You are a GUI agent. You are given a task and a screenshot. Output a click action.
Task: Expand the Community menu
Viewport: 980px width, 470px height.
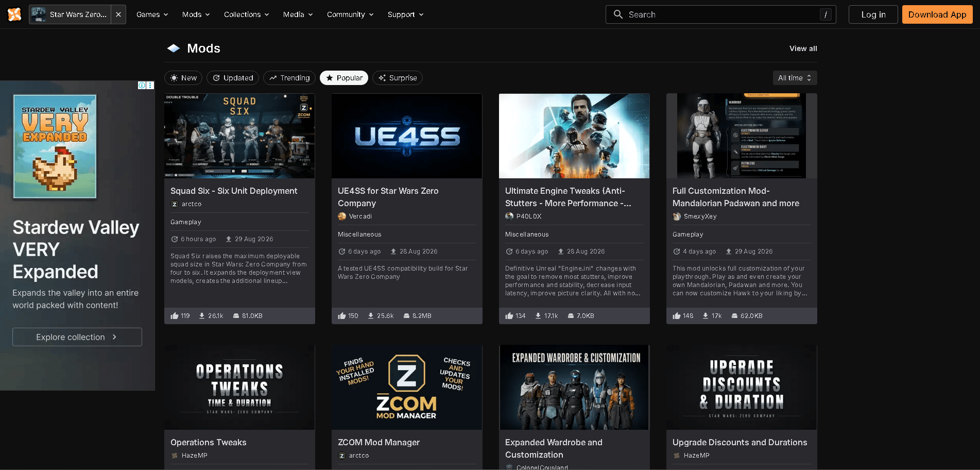tap(351, 14)
